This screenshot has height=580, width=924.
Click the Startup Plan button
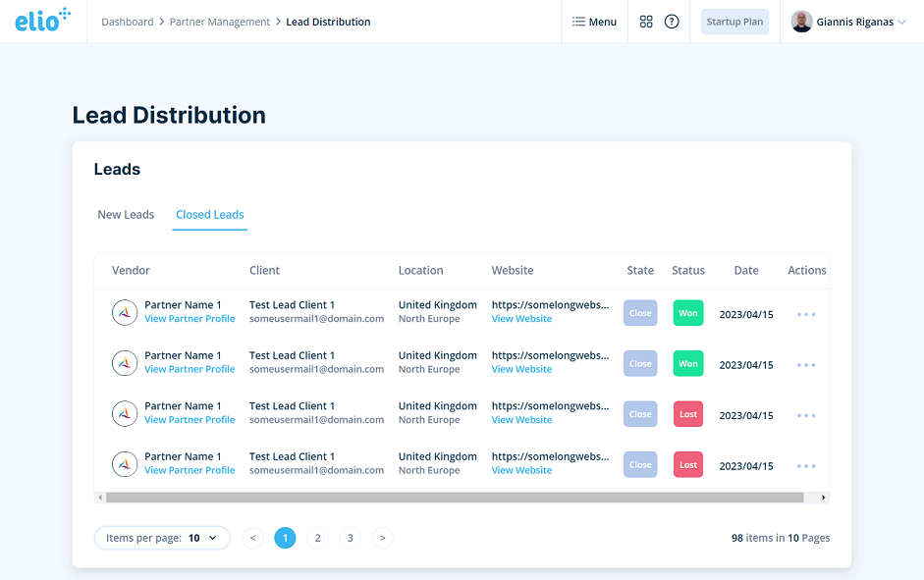coord(734,22)
